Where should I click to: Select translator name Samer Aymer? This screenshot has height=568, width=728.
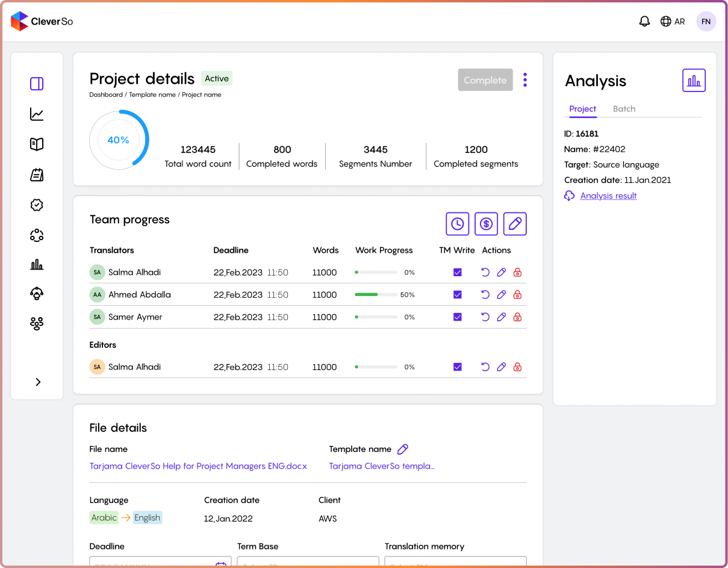pyautogui.click(x=135, y=317)
